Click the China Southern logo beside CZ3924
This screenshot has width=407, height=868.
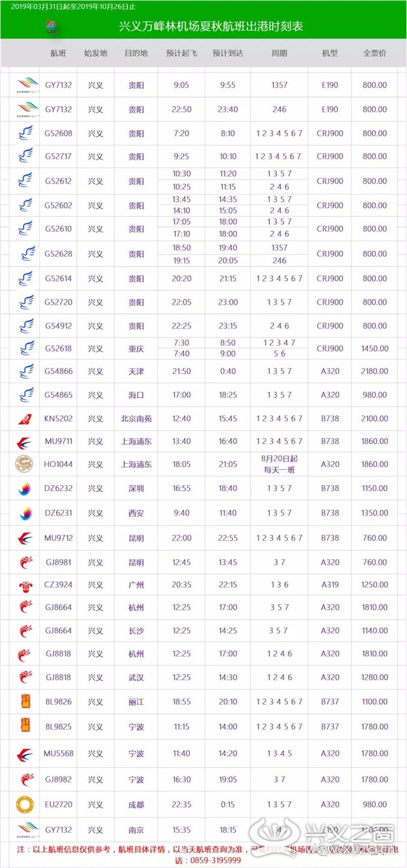(x=25, y=584)
